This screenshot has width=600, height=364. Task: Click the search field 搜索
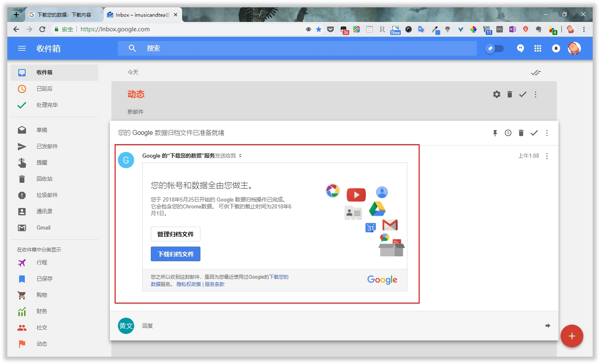pos(297,48)
